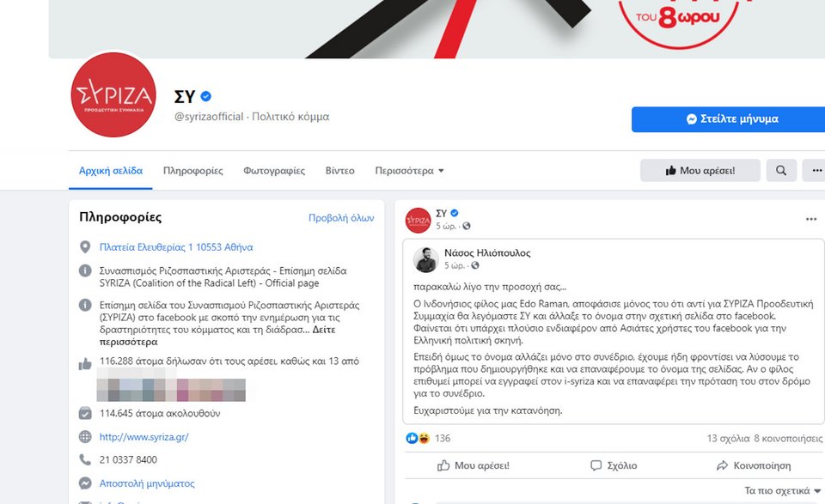Click the like reaction icon under post

click(x=412, y=438)
